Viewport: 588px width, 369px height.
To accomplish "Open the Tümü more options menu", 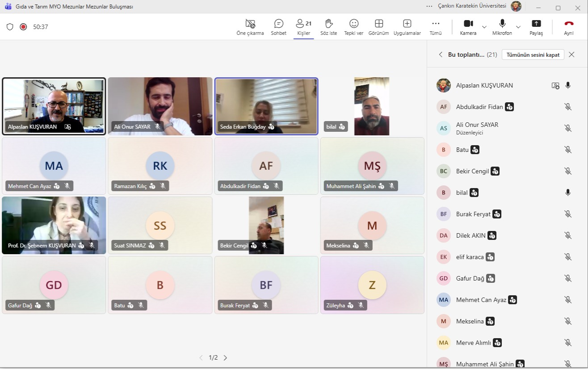I will 435,27.
